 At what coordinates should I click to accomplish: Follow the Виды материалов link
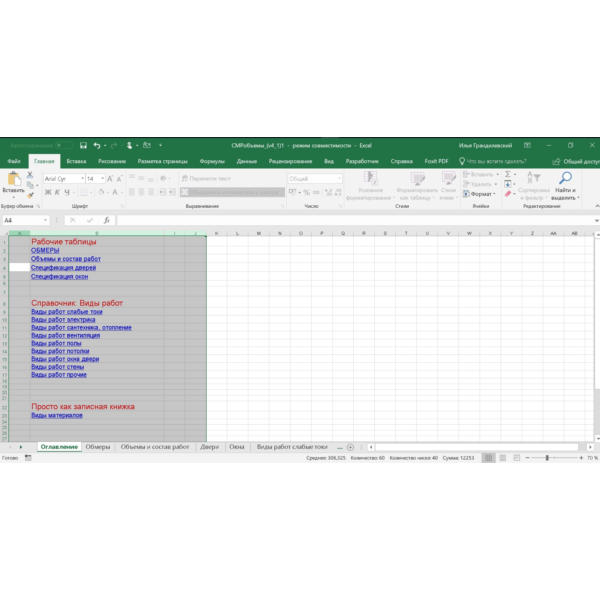tap(57, 415)
